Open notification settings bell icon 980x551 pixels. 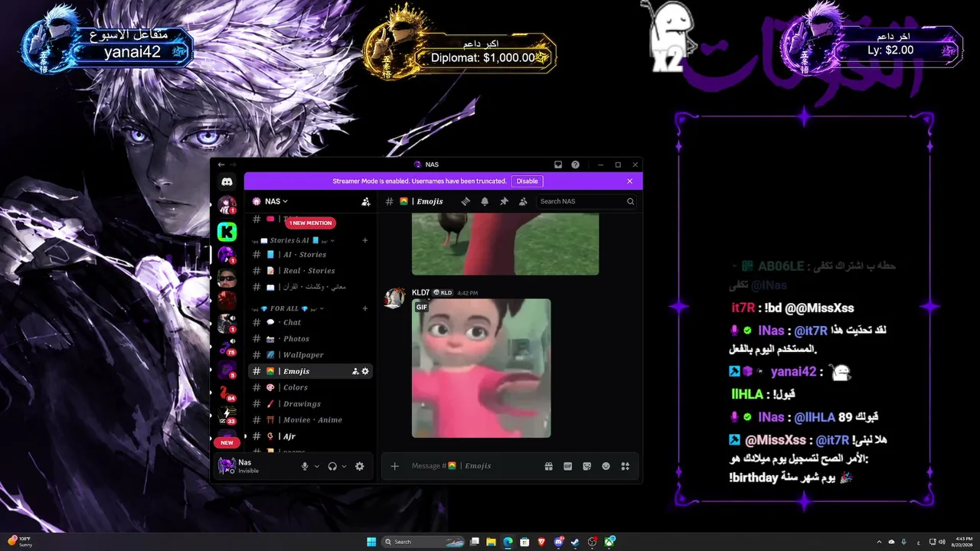click(x=485, y=201)
